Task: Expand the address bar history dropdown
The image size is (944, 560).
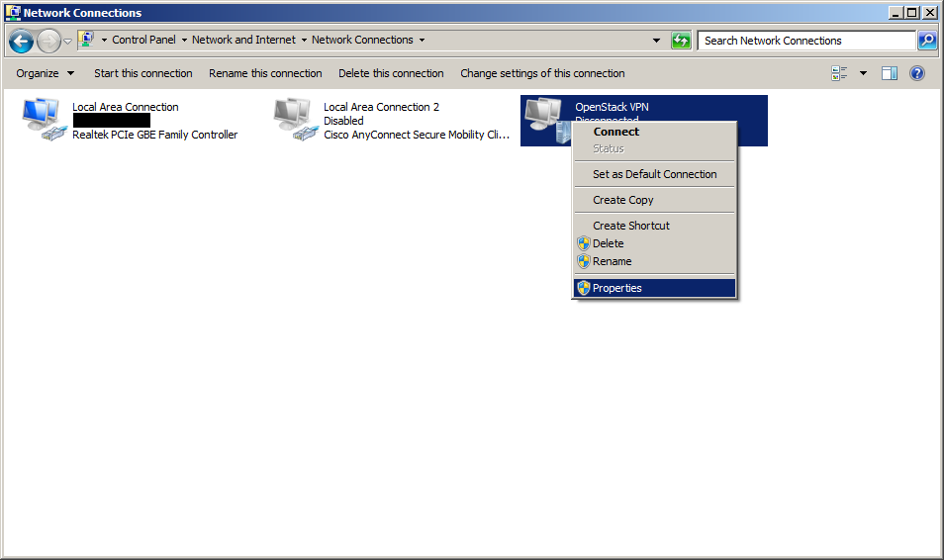Action: tap(657, 41)
